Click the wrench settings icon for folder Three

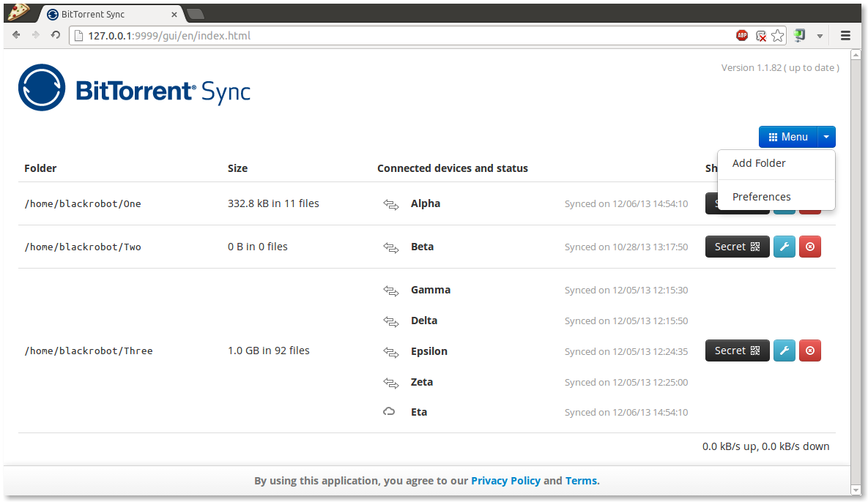[x=784, y=351]
